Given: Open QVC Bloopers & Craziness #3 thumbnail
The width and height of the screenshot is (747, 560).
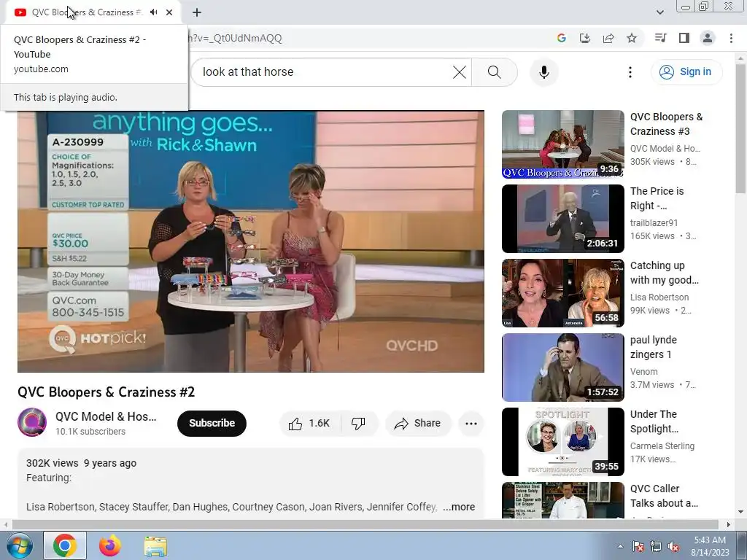Looking at the screenshot, I should [x=562, y=144].
